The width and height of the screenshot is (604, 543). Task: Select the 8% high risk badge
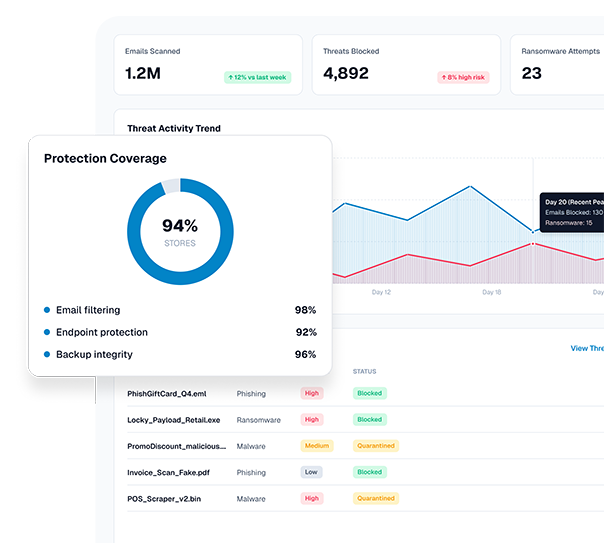(x=463, y=77)
